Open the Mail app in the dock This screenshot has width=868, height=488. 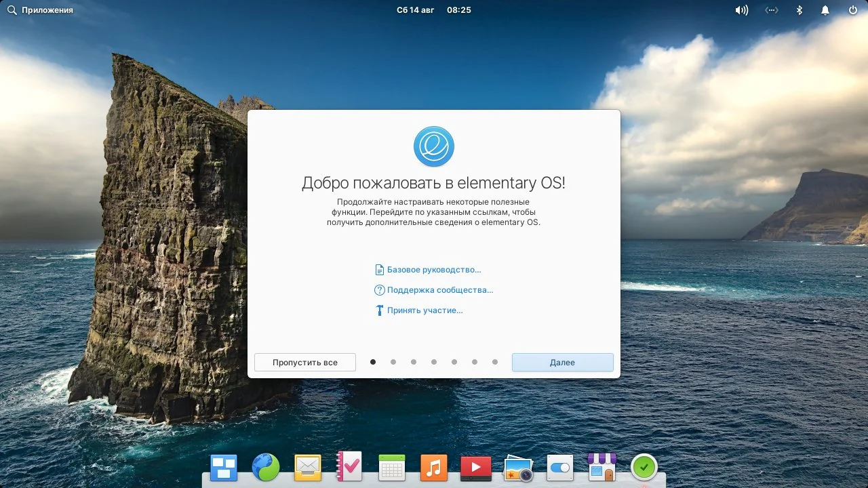point(307,466)
